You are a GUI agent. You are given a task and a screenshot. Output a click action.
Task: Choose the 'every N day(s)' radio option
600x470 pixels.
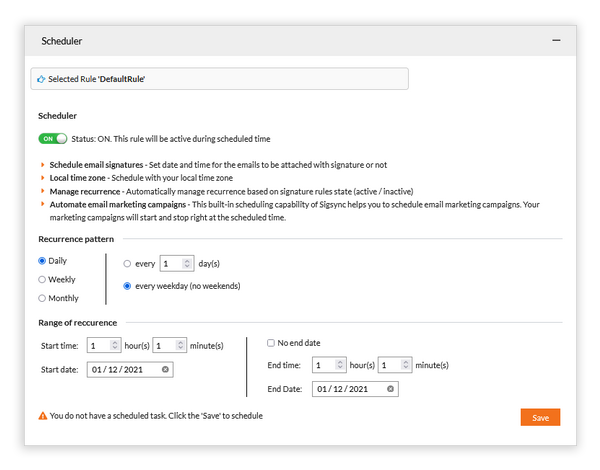pyautogui.click(x=126, y=264)
